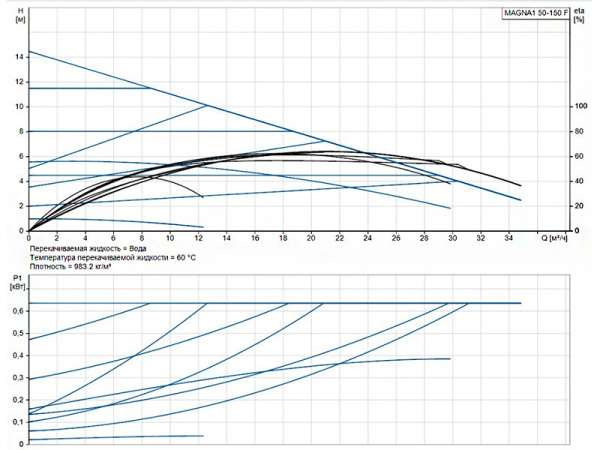
Task: Click the 0.6 tick on the P1 axis
Action: point(17,310)
